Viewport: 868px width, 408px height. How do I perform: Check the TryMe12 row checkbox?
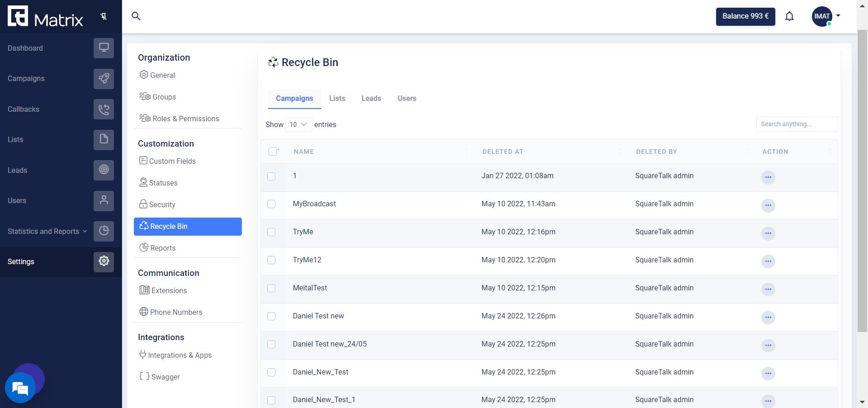[271, 260]
